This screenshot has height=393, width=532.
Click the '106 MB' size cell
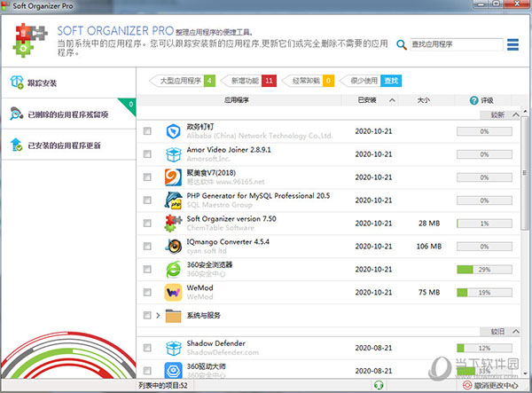(429, 247)
